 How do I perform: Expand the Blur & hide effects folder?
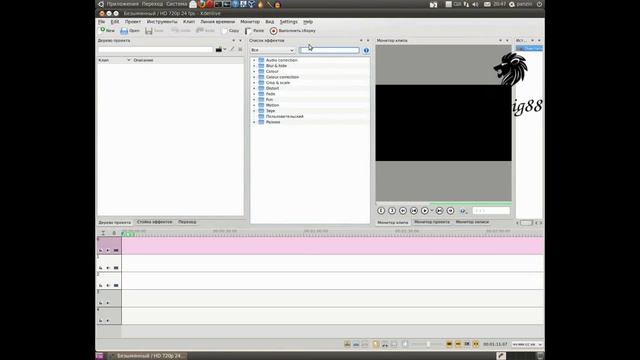point(254,66)
